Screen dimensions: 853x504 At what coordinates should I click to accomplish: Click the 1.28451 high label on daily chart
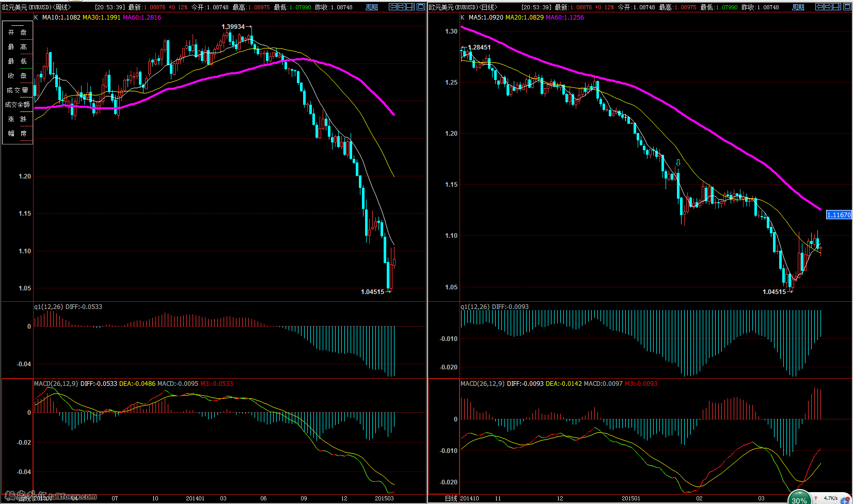point(480,47)
